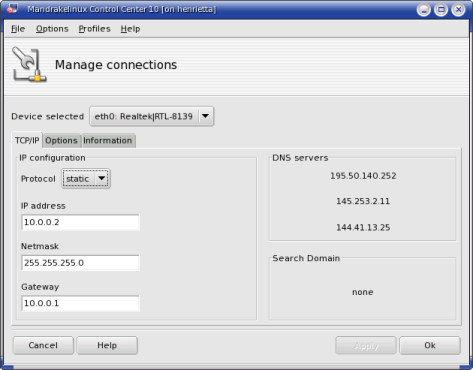Click the Ok button
473x370 pixels.
point(430,345)
